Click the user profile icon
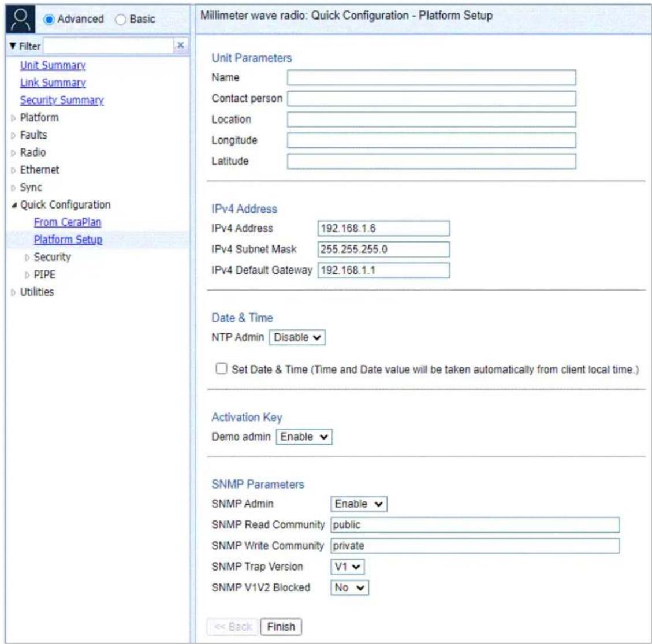This screenshot has height=644, width=652. 20,19
